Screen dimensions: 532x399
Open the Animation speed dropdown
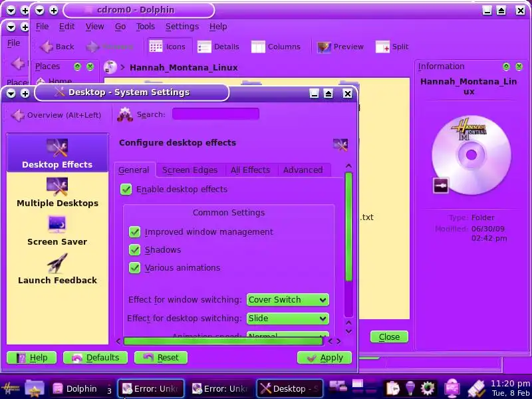[x=288, y=334]
